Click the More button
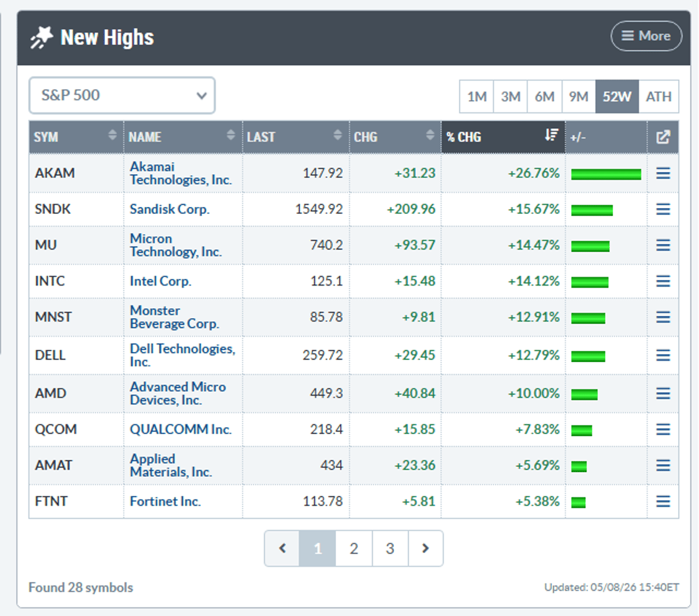 tap(646, 36)
